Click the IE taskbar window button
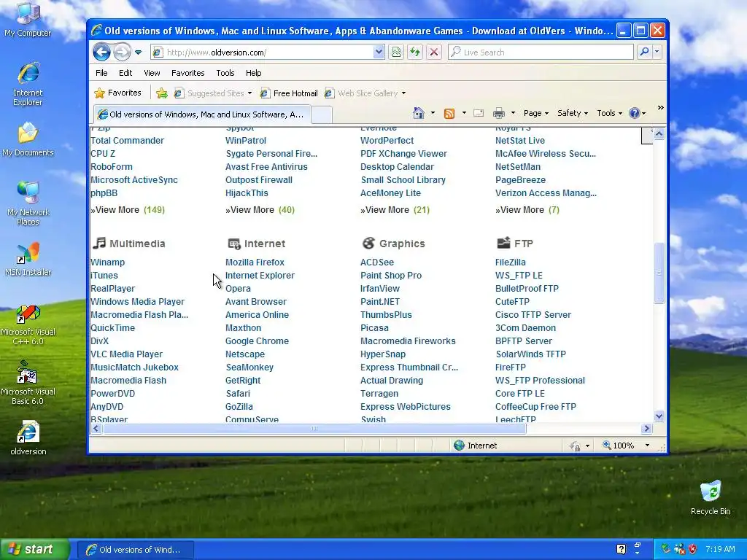This screenshot has height=560, width=747. [x=136, y=550]
